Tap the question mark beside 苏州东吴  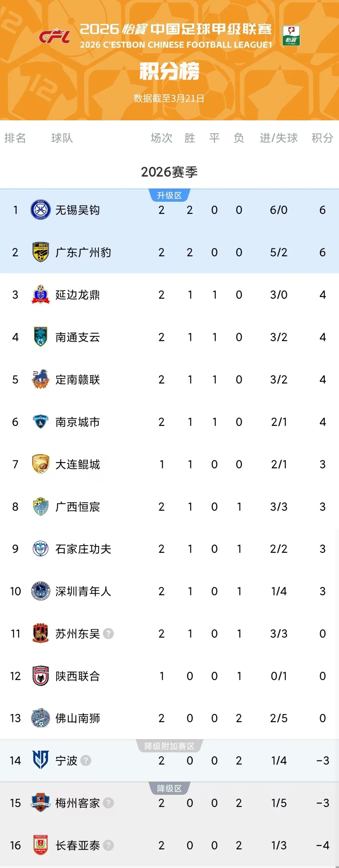click(108, 634)
